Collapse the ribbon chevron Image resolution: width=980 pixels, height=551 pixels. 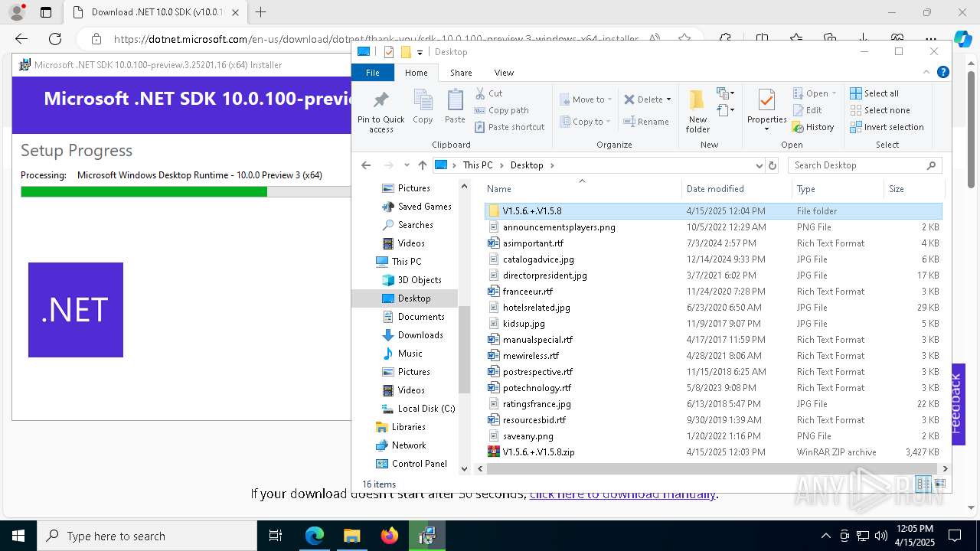(x=927, y=72)
